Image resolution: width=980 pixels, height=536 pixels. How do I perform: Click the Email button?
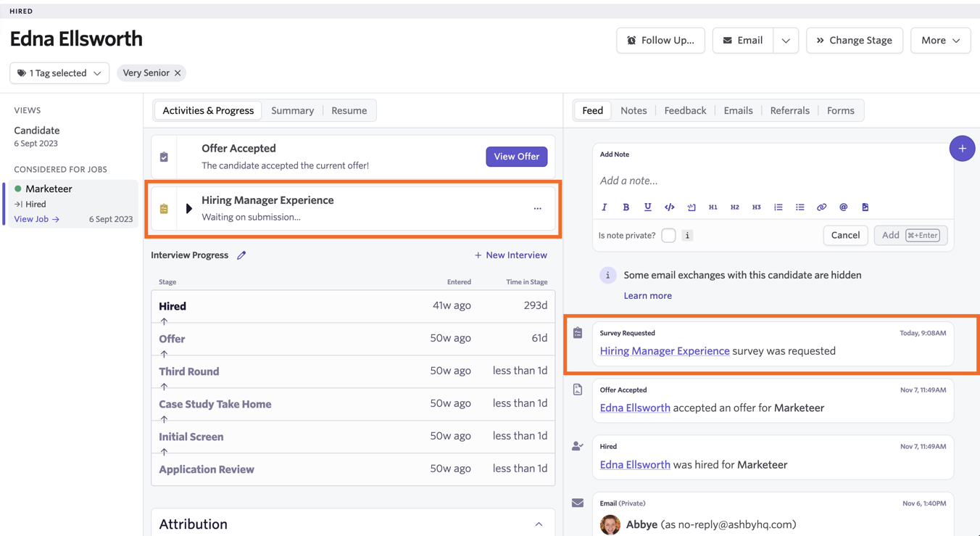tap(743, 41)
